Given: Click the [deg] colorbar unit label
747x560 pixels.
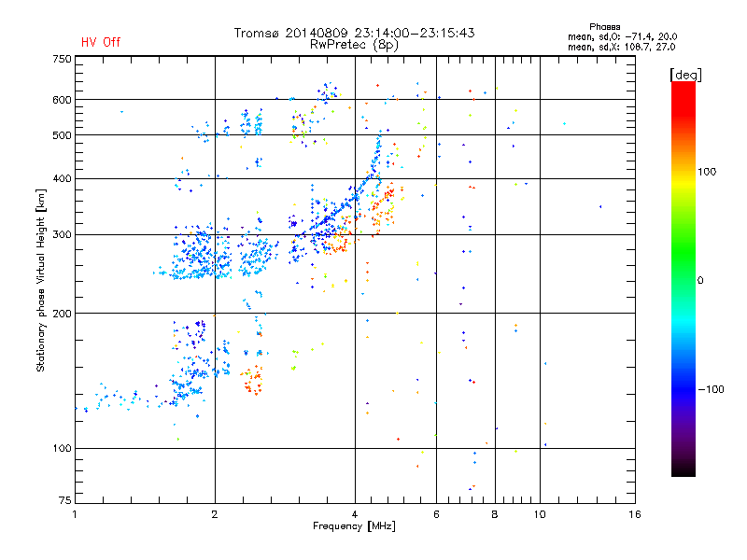Looking at the screenshot, I should (685, 76).
